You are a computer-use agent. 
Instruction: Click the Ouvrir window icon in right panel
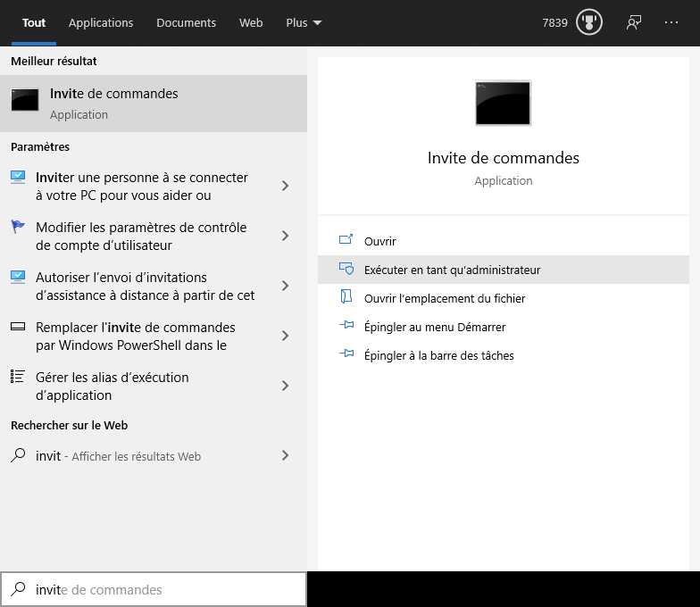coord(346,241)
